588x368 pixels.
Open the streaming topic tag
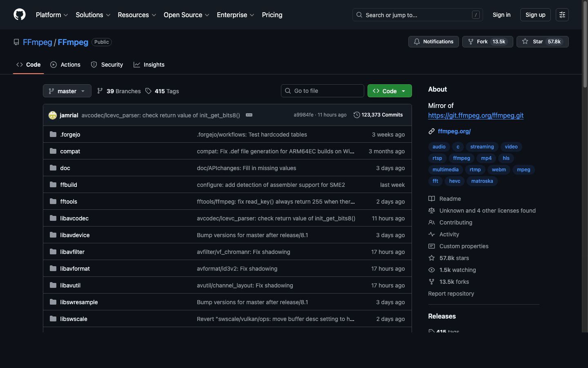click(482, 146)
